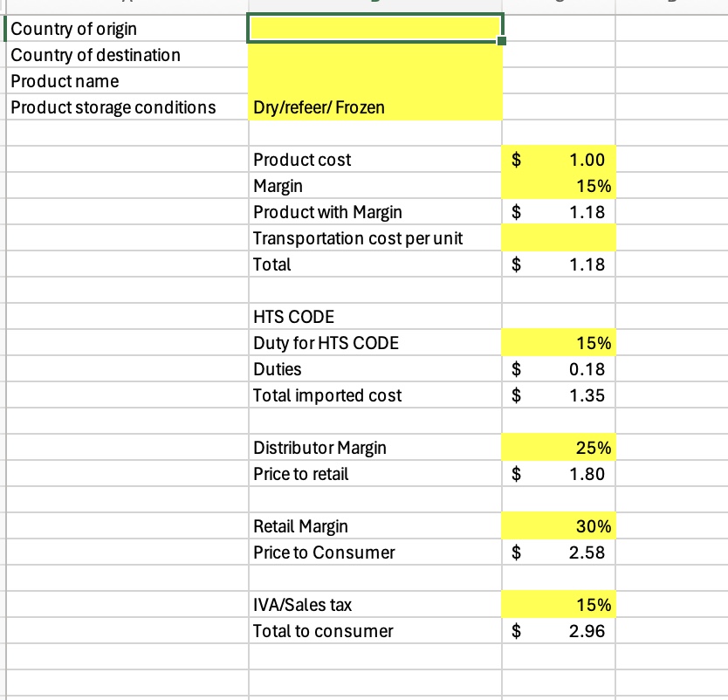Click the fill handle of the selected cell
This screenshot has height=700, width=728.
(x=502, y=42)
